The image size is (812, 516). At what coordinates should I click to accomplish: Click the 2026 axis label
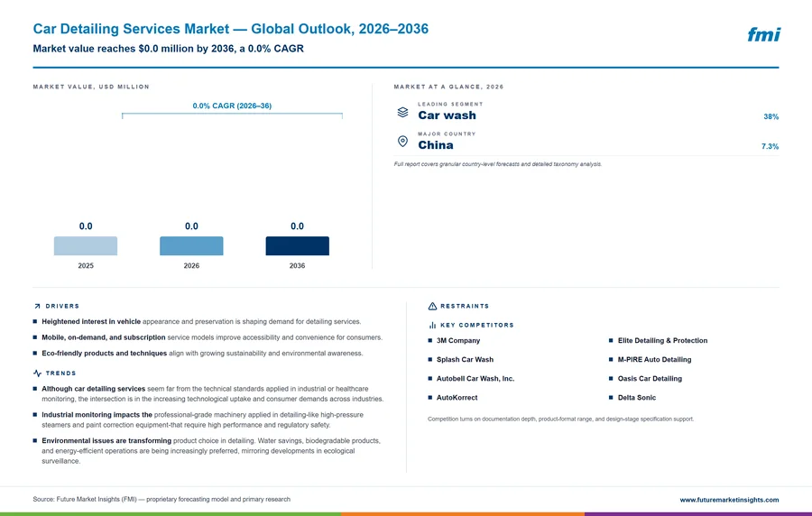pos(191,265)
